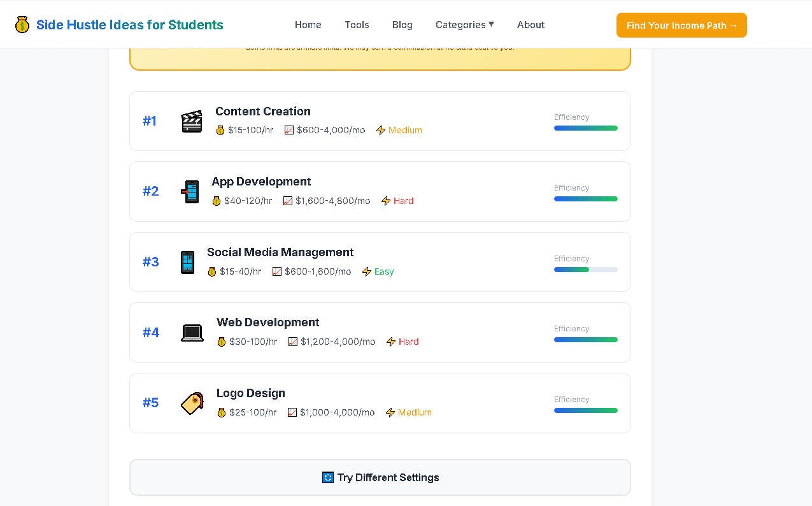Click the money bag icon next to $25-100/hr
Viewport: 812px width, 506px height.
(221, 412)
